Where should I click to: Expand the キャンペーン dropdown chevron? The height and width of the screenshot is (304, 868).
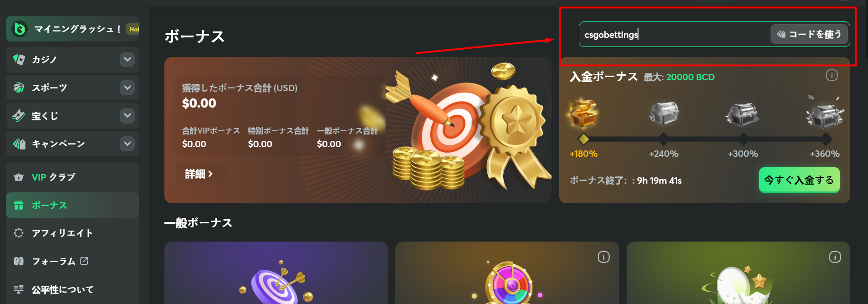(128, 144)
